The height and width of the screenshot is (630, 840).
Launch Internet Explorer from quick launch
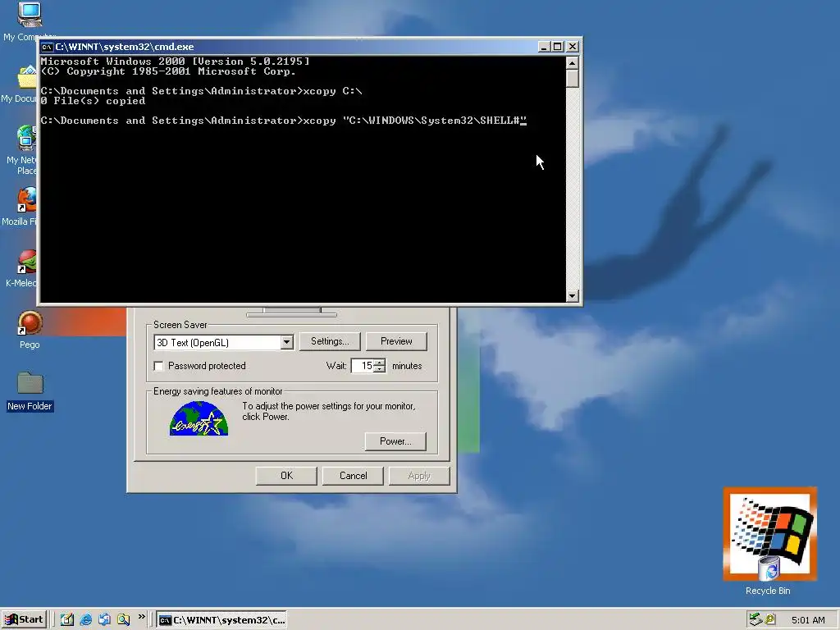[x=85, y=619]
